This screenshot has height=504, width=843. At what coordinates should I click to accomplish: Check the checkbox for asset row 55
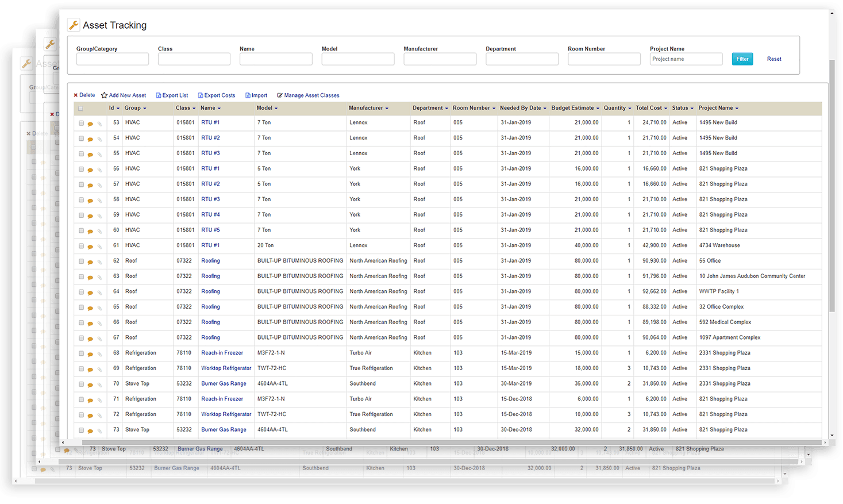(80, 153)
